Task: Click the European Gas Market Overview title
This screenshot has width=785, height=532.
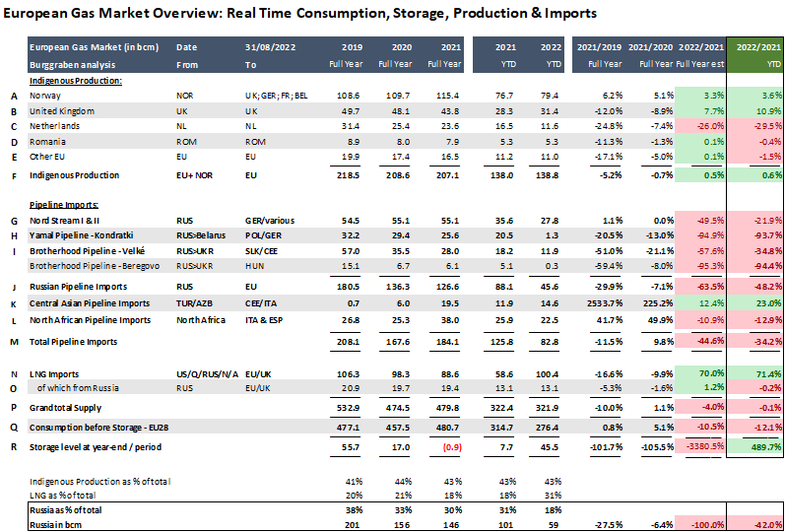Action: (x=301, y=13)
